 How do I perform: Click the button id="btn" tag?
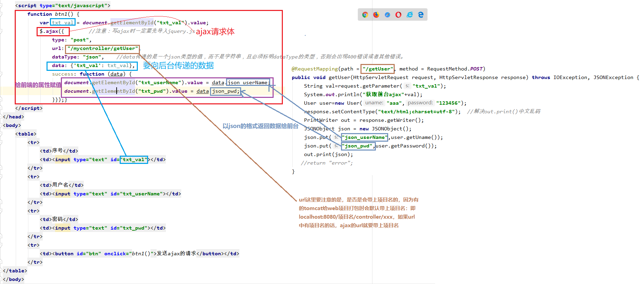pyautogui.click(x=104, y=254)
